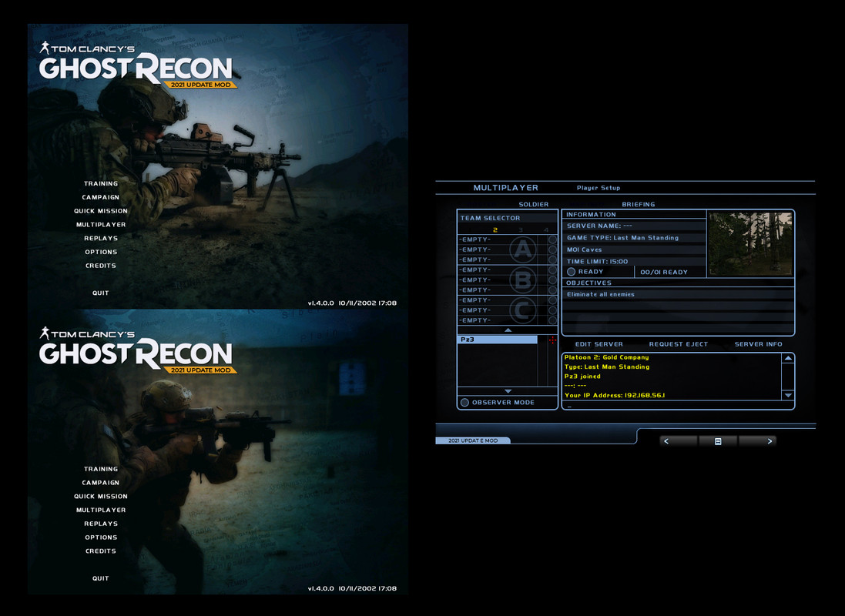Click the red crosshair icon beside Pz3

coord(552,340)
